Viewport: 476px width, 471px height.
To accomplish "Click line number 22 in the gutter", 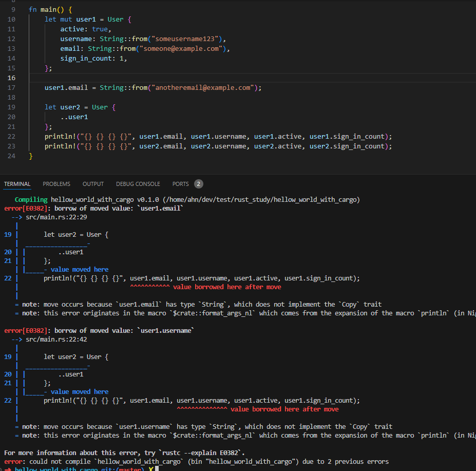I will (11, 137).
